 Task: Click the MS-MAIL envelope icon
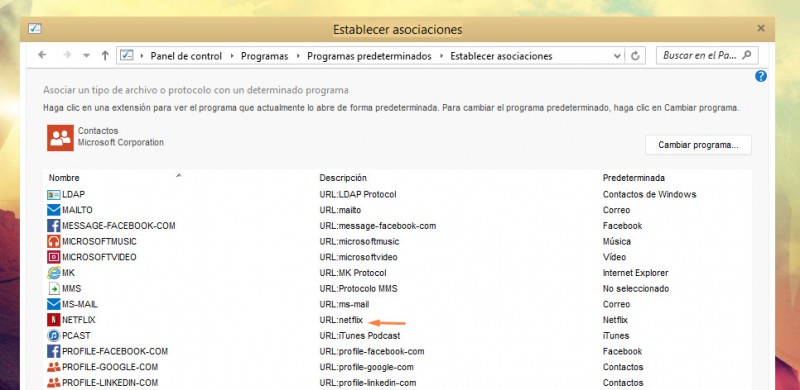(54, 304)
